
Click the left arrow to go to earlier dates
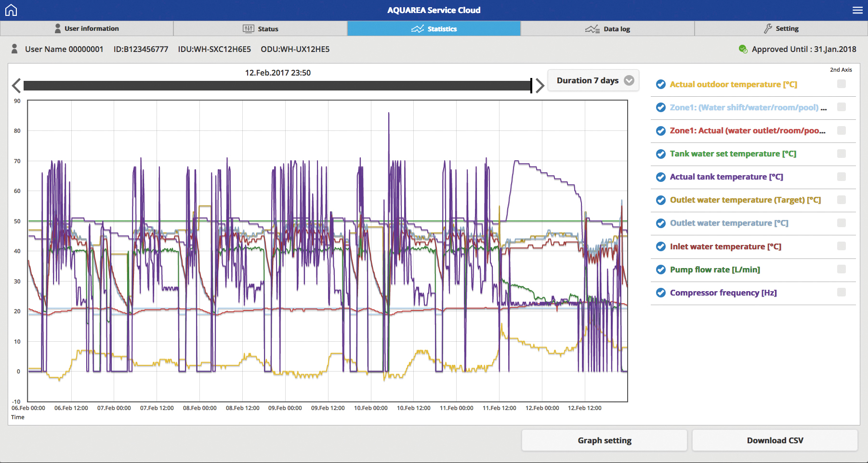point(16,86)
